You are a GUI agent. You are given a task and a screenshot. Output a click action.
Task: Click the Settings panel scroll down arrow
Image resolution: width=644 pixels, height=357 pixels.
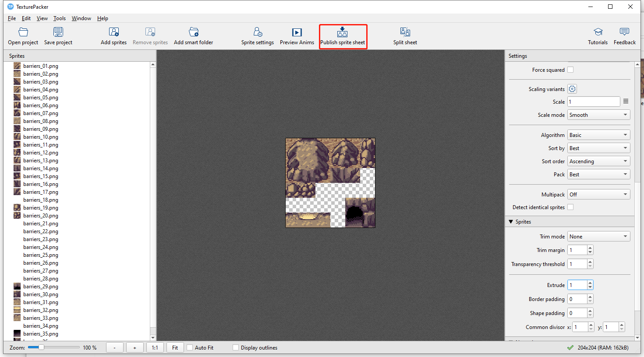[x=637, y=338]
